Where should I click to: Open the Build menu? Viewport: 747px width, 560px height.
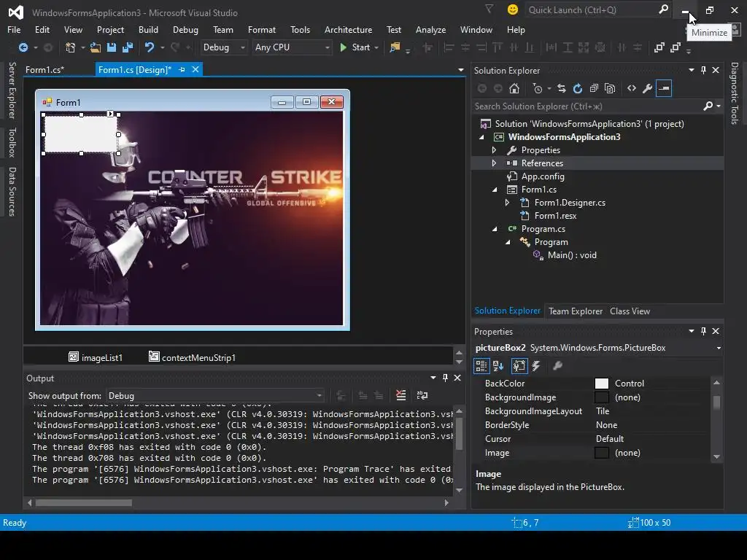pyautogui.click(x=148, y=29)
